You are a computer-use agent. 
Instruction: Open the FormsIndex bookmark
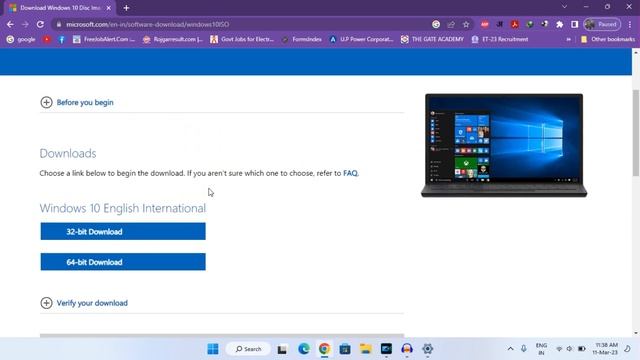pyautogui.click(x=302, y=39)
